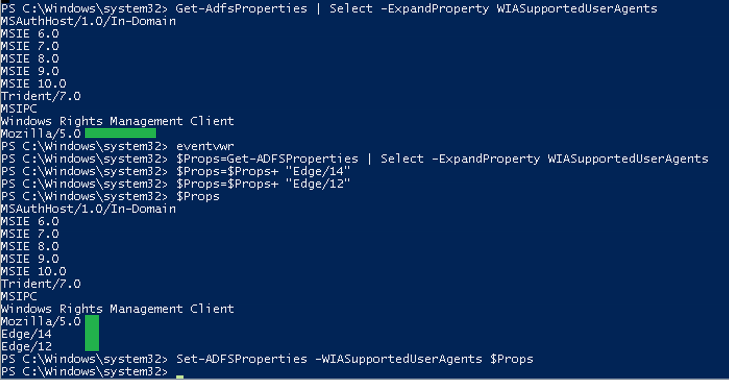Click the first MSAuthHost/1.0/In-Domain output line
Viewport: 729px width, 380px height.
[88, 21]
